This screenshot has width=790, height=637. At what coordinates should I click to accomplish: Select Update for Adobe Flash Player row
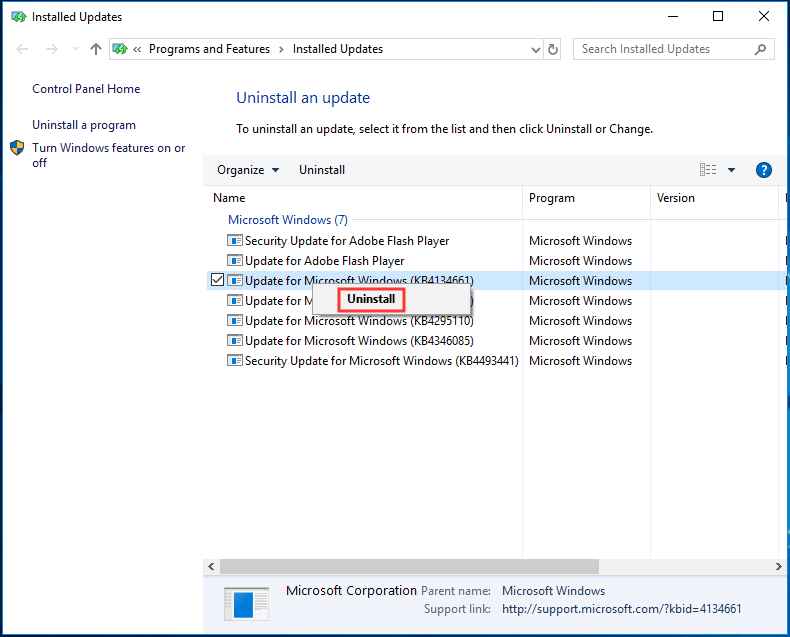coord(324,261)
